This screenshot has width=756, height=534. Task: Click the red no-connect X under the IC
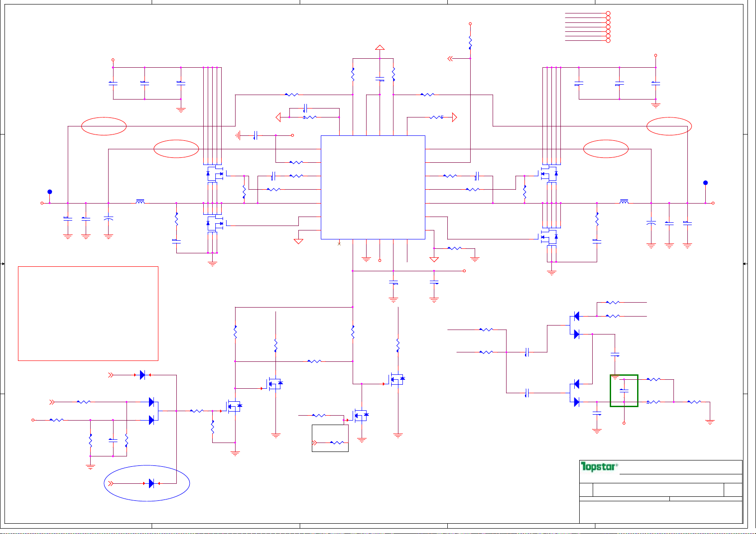[339, 243]
